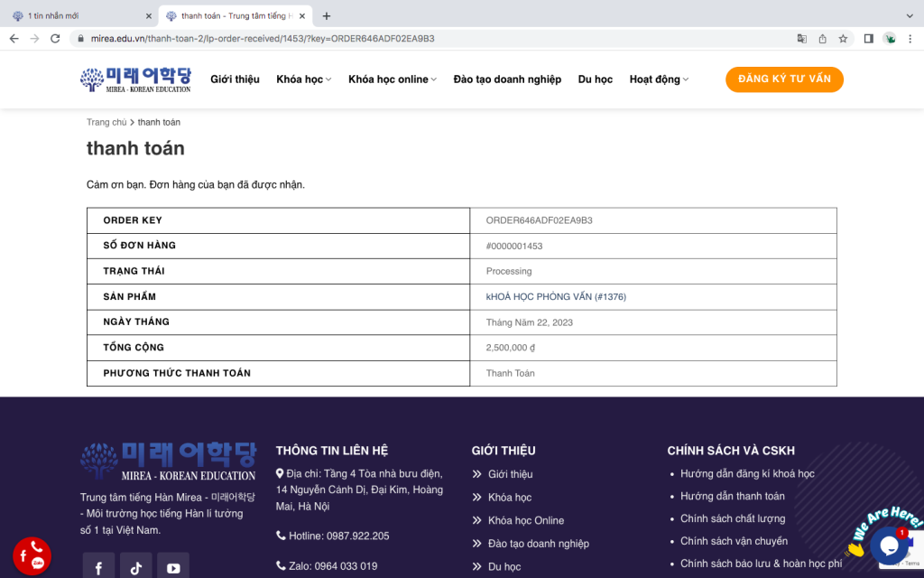This screenshot has height=578, width=924.
Task: Click the Trang chủ breadcrumb link
Action: pyautogui.click(x=106, y=122)
